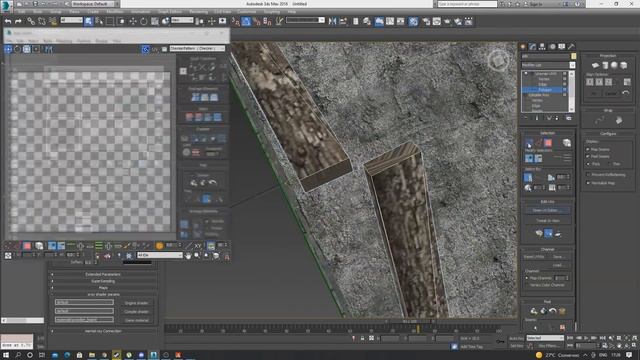Select the Bind to Space Warp icon
Viewport: 640px width, 360px height.
[53, 21]
